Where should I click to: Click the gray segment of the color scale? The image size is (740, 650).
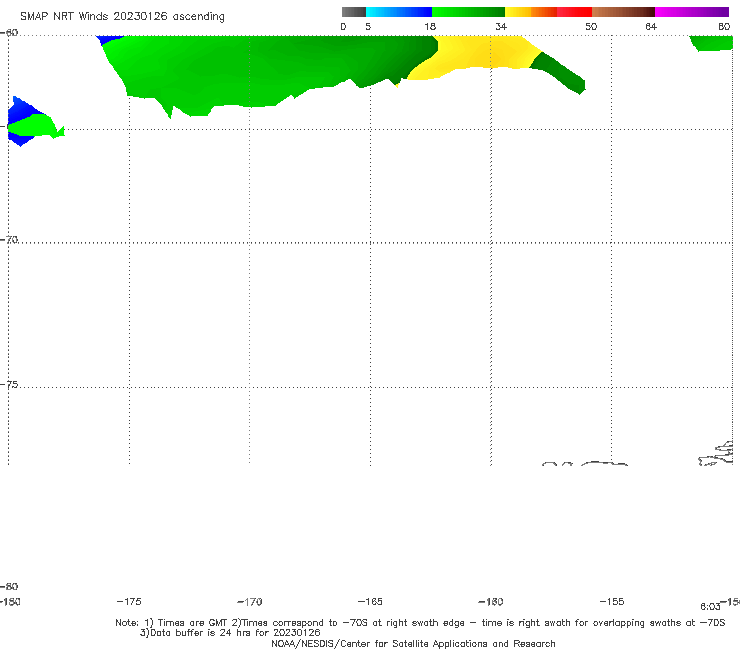[353, 12]
